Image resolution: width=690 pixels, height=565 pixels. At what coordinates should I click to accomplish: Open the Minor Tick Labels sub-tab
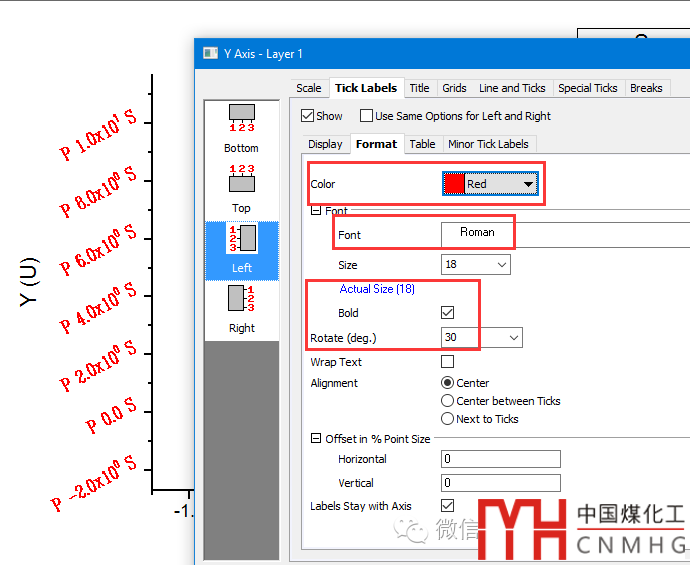488,144
